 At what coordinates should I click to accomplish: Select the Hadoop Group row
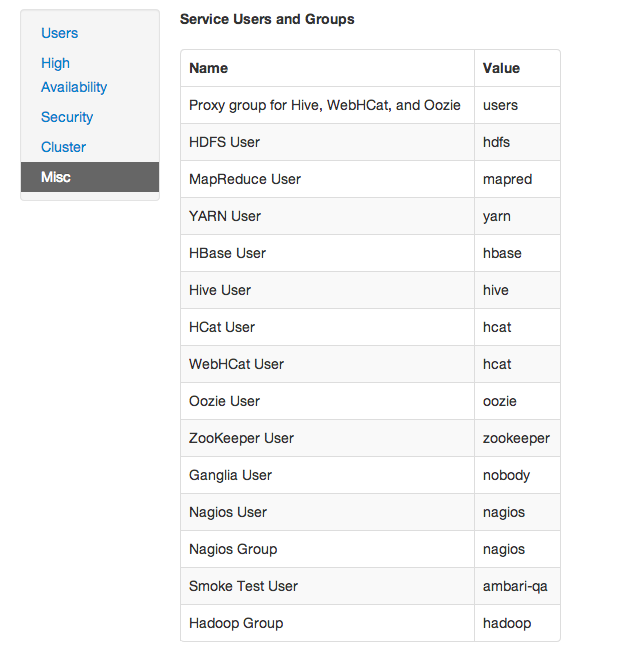pyautogui.click(x=370, y=623)
